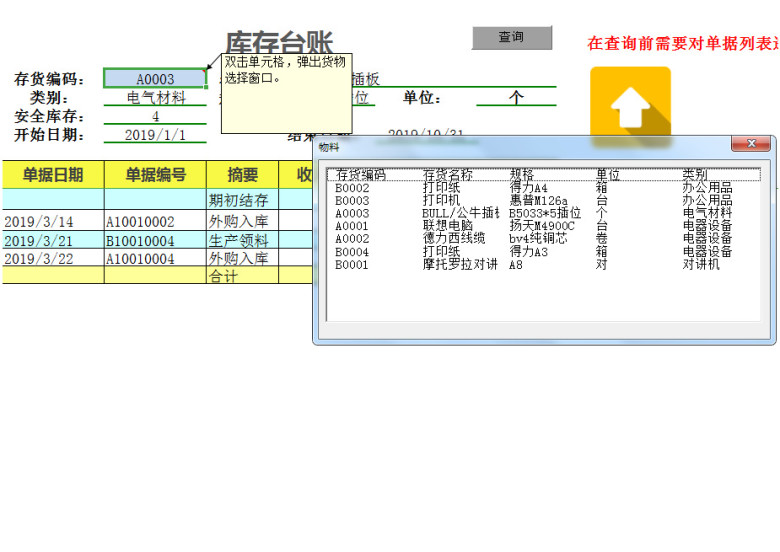Click 外购入库 in the 2019/3/22 row
This screenshot has width=780, height=552.
click(x=242, y=259)
